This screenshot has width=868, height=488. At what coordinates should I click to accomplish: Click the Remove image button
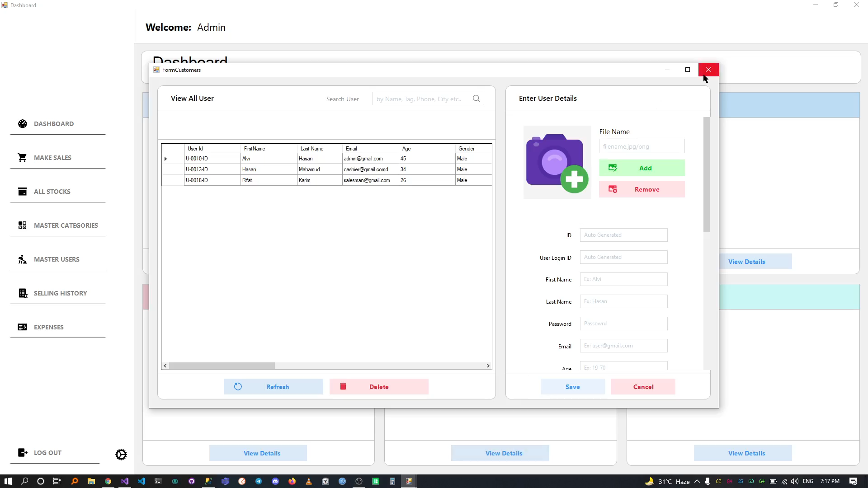click(x=642, y=189)
